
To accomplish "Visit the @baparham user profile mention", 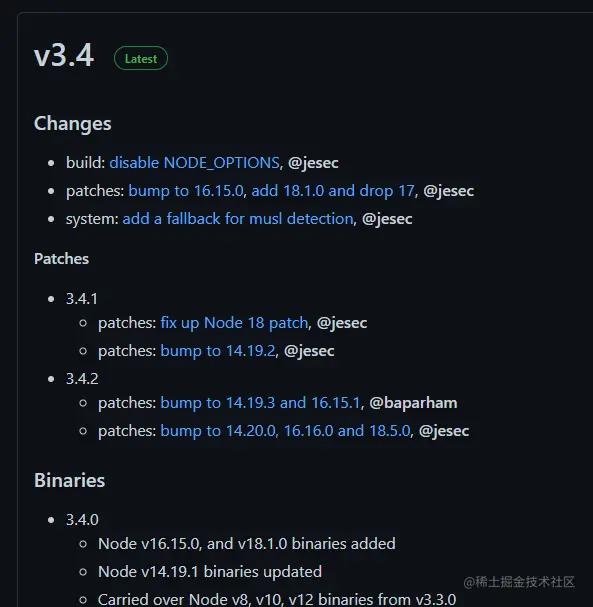I will click(x=413, y=403).
